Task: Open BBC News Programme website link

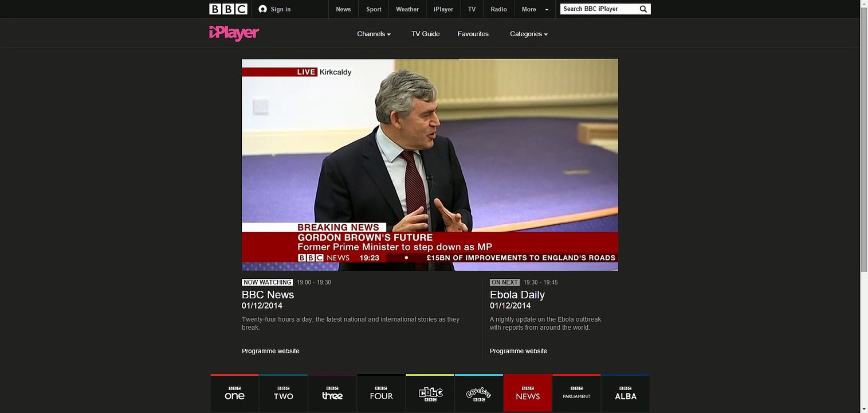Action: (x=270, y=351)
